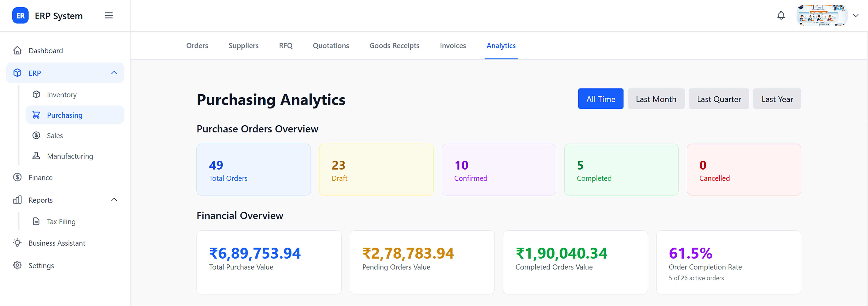Collapse the ERP section chevron
The image size is (868, 306).
tap(114, 73)
